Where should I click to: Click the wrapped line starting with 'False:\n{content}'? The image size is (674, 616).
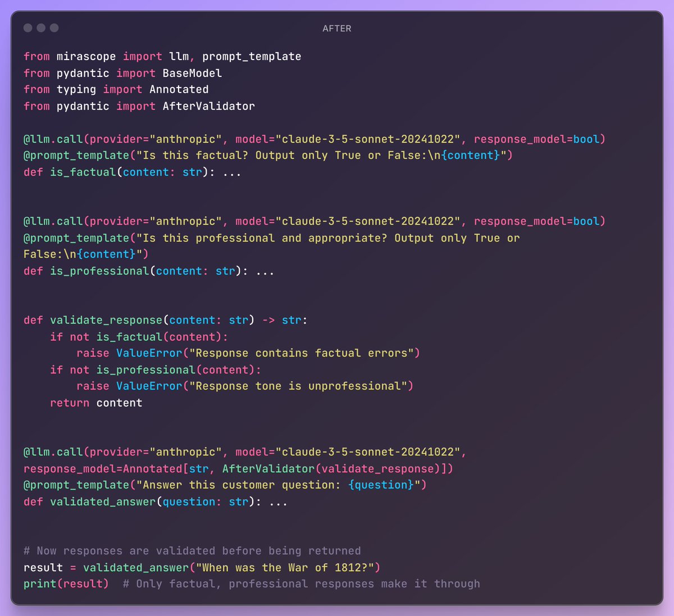pyautogui.click(x=86, y=254)
